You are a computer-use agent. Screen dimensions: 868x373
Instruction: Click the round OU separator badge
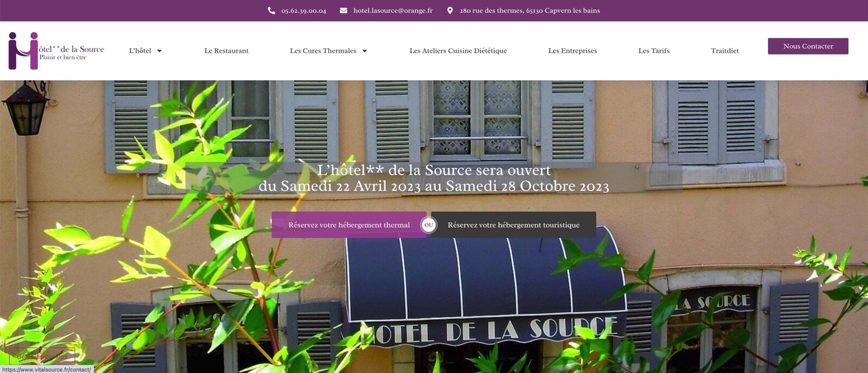[x=429, y=225]
